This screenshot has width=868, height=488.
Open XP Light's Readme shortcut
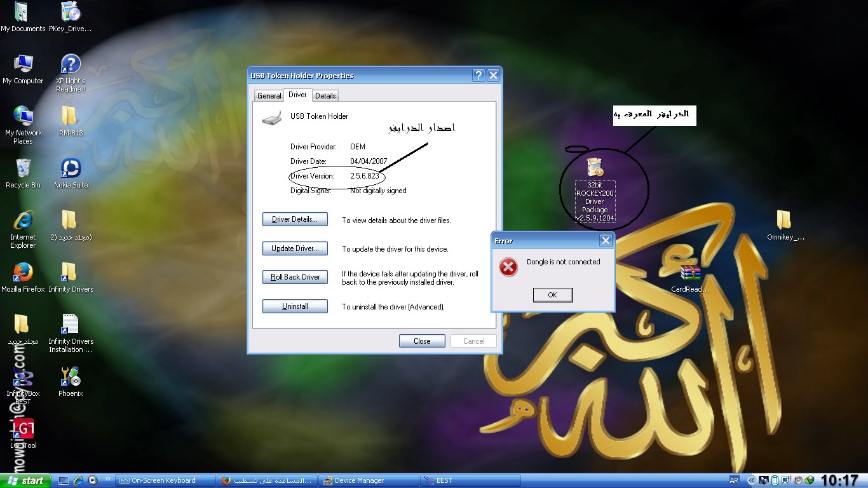(x=71, y=73)
